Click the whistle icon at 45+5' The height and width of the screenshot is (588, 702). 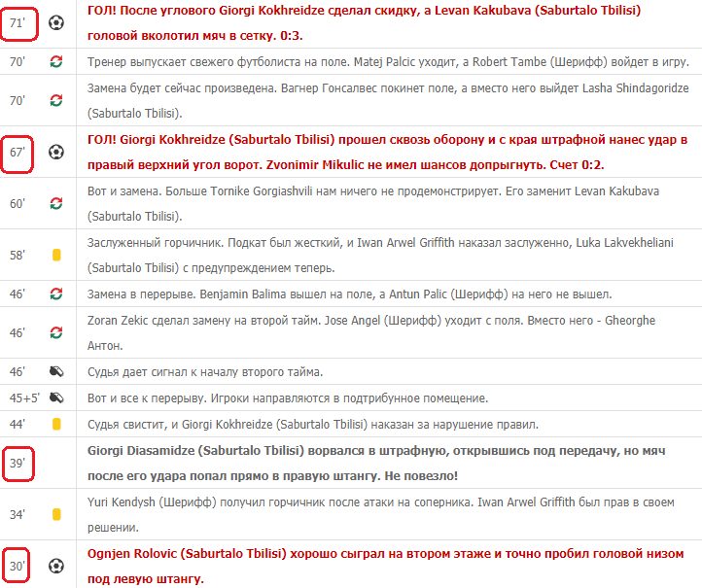pyautogui.click(x=55, y=398)
